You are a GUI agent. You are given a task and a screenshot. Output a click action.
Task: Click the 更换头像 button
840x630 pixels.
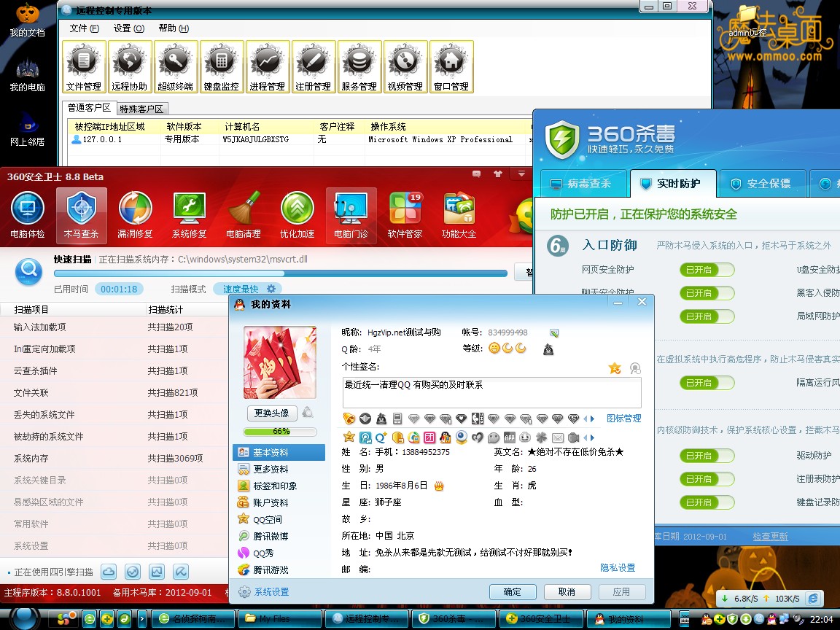pos(271,413)
